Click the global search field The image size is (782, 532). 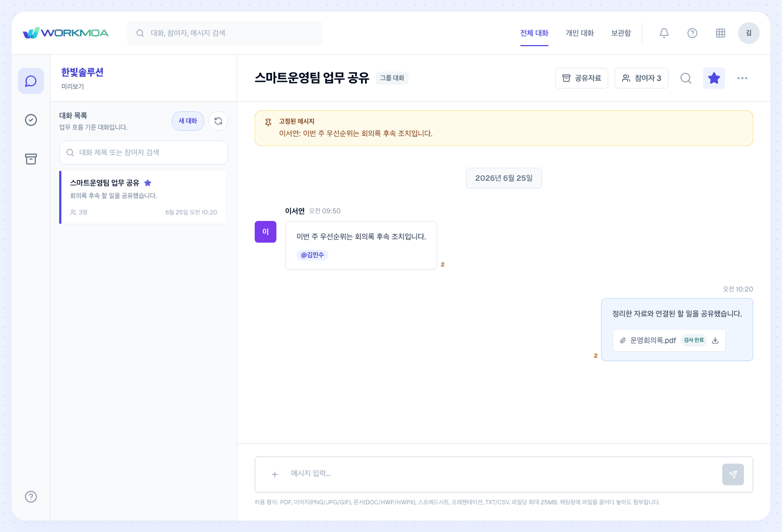tap(225, 33)
